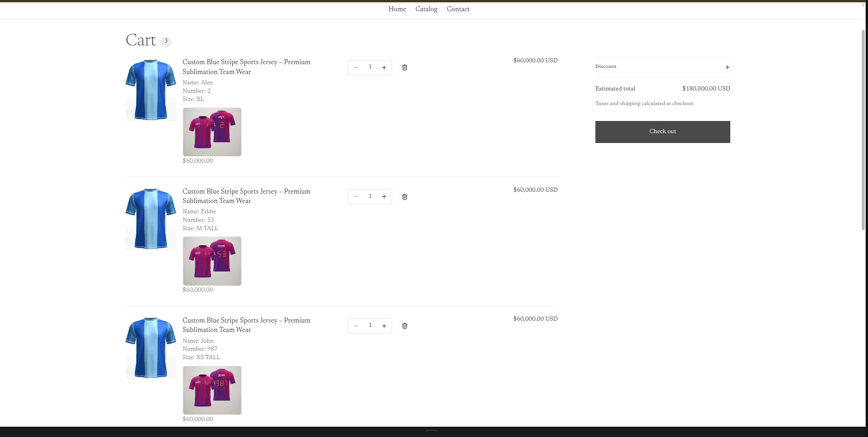
Task: Open product title of the Alex jersey
Action: point(246,67)
